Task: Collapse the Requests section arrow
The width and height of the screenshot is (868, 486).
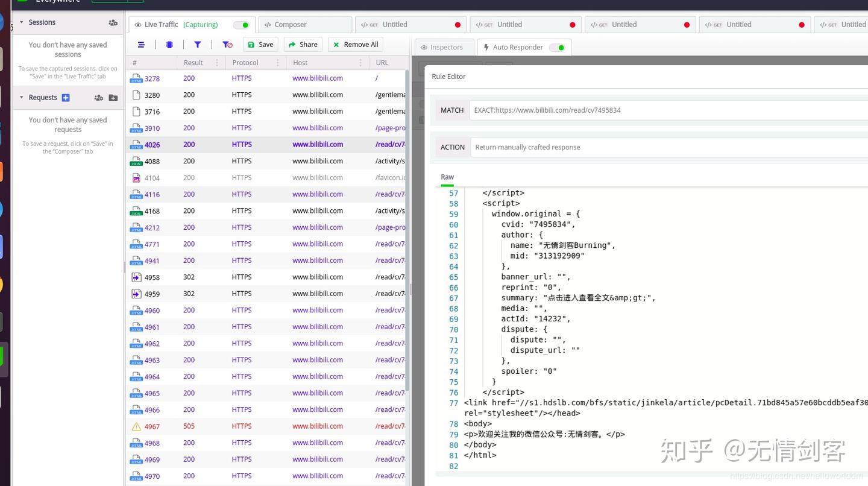Action: click(22, 98)
